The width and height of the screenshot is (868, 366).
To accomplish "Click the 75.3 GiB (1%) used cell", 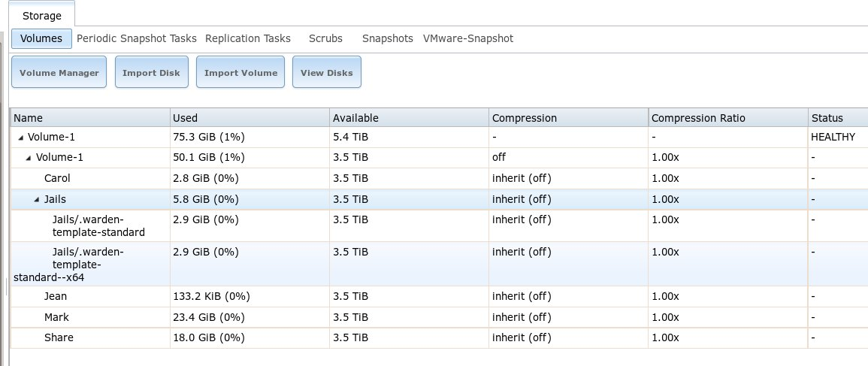I will [x=250, y=137].
